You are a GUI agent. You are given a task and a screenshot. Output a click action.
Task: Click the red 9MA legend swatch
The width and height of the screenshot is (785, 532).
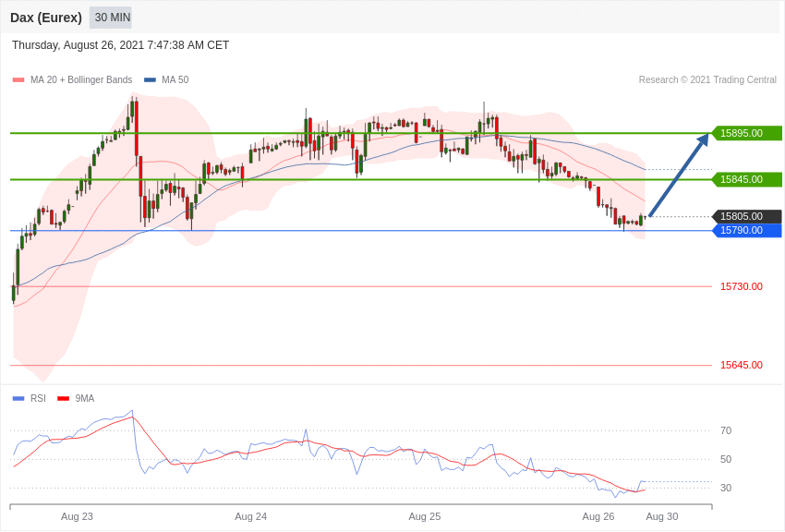coord(63,399)
